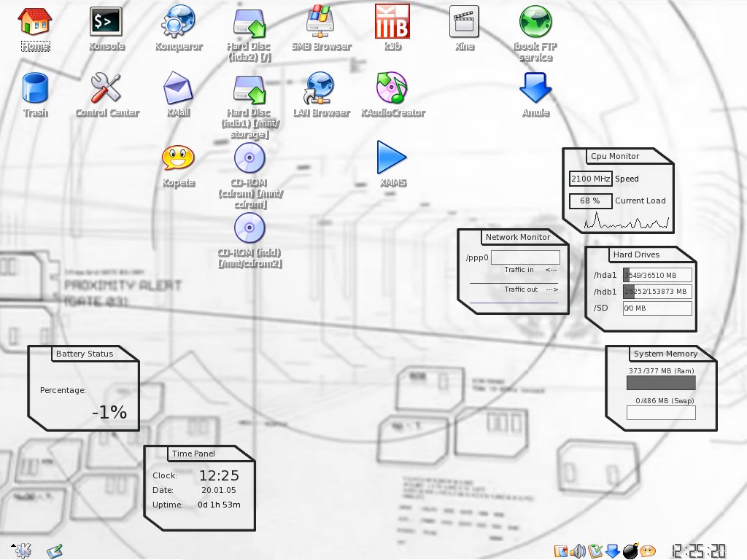
Task: Launch the KAudioCreator icon
Action: click(392, 87)
